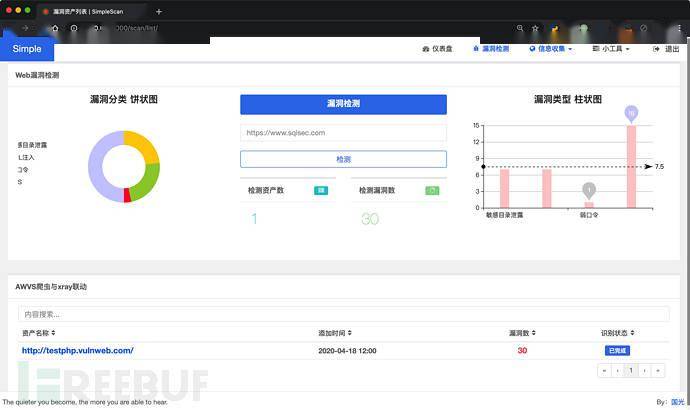Viewport: 690px width, 410px height.
Task: Click the teal 检测资产数 badge icon
Action: 321,190
